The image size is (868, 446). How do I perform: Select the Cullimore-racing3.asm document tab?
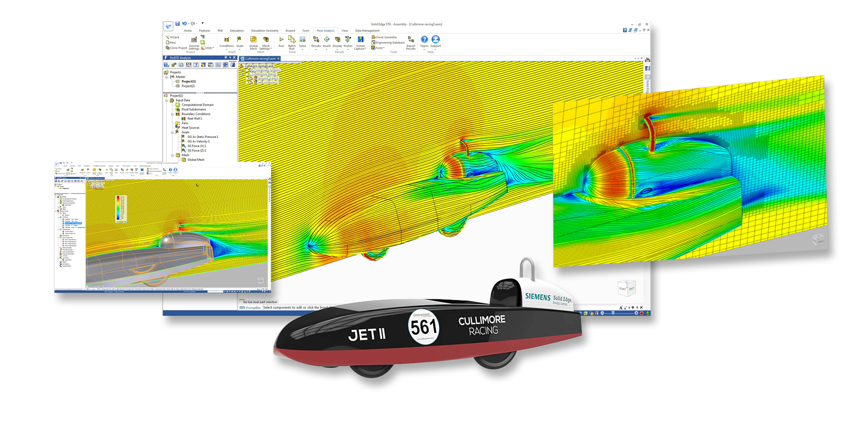(x=260, y=58)
